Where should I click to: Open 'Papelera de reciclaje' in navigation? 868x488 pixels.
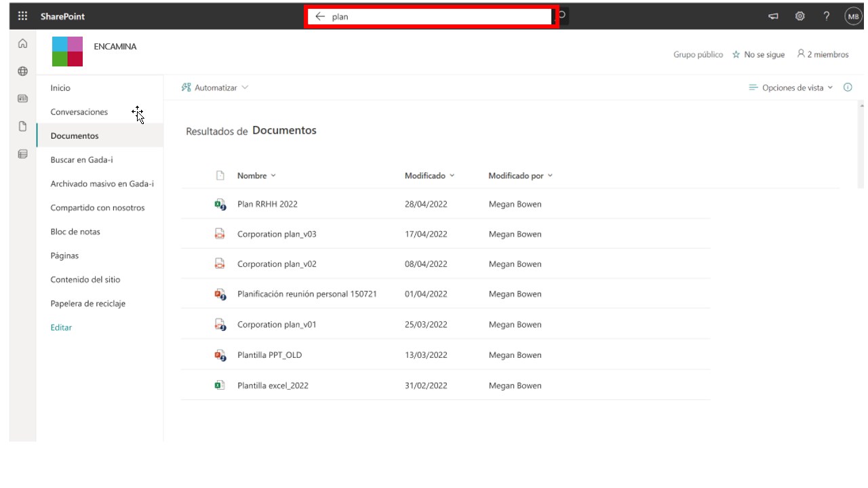(88, 304)
